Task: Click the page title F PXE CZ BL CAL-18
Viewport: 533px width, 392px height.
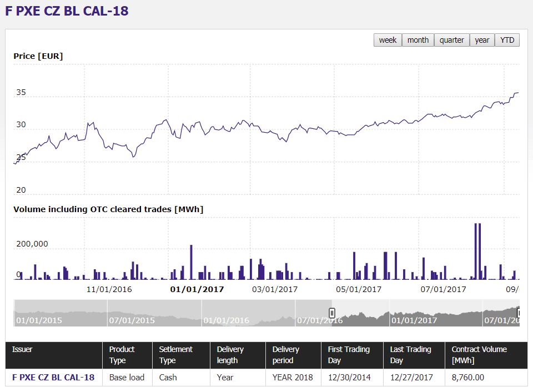Action: [66, 11]
